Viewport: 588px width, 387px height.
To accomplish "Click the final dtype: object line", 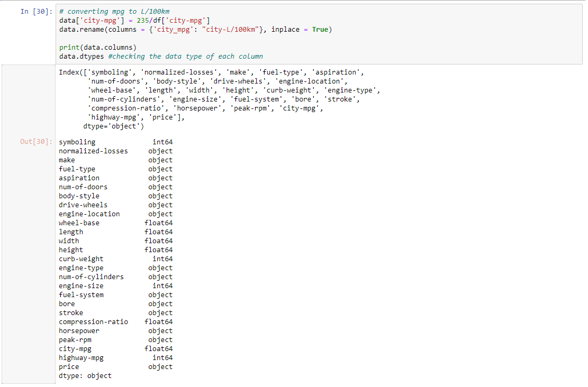I will [85, 376].
